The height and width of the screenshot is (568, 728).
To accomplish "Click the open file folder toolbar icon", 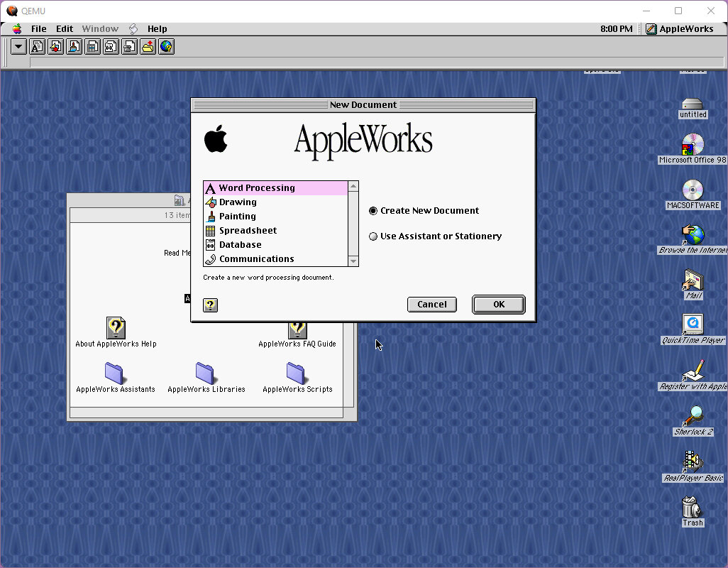I will point(148,47).
